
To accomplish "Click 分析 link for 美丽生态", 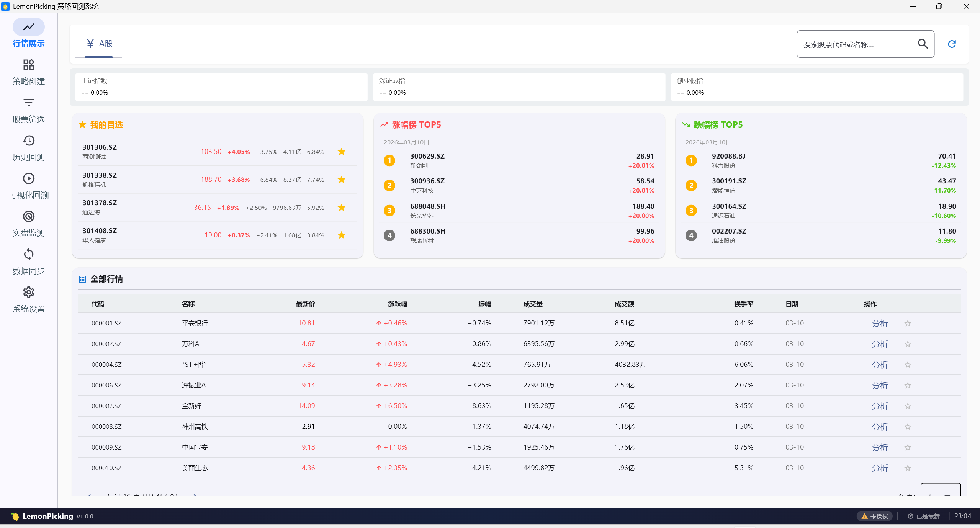I will click(x=879, y=468).
